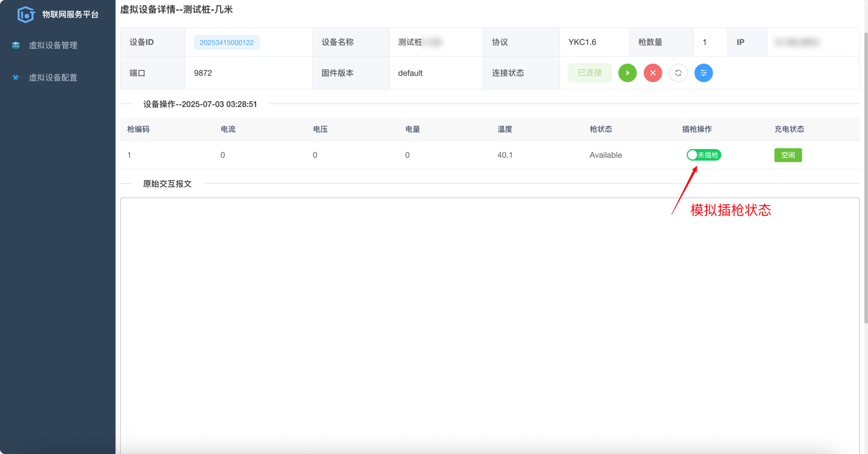Open the blue settings sliders button
868x454 pixels.
[704, 73]
